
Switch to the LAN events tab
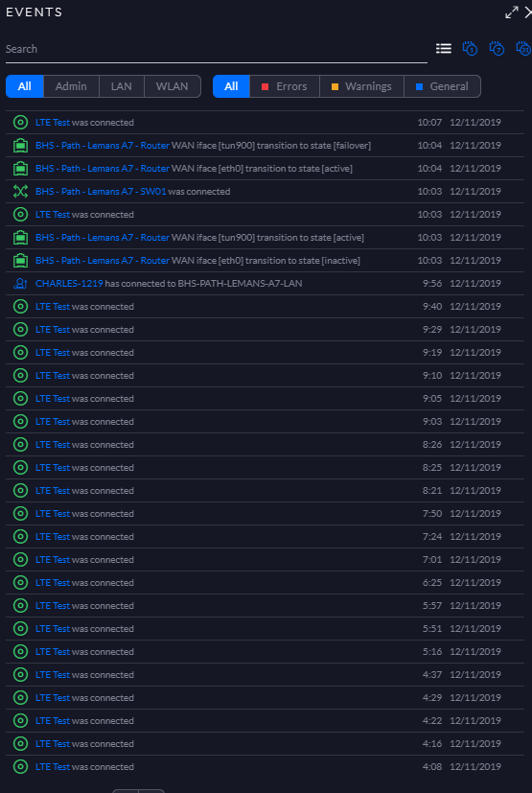122,86
